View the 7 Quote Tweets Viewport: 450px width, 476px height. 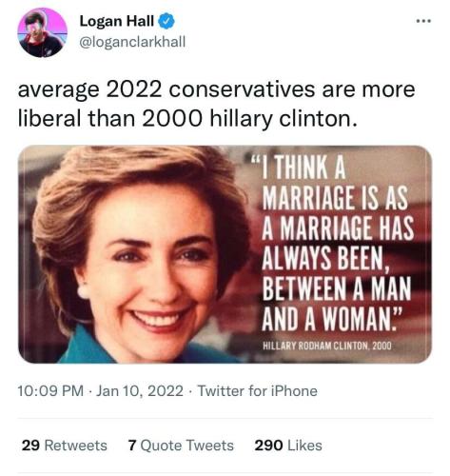(181, 446)
